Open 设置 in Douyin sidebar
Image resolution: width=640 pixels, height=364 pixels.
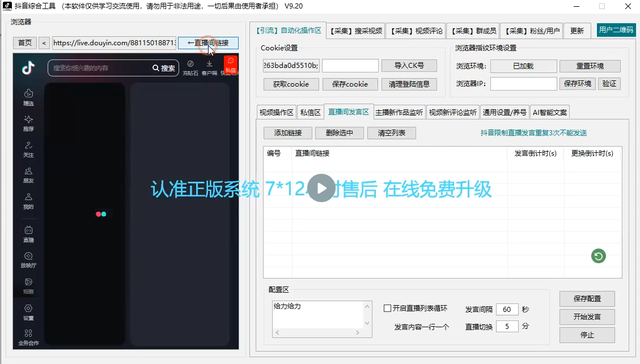tap(28, 312)
